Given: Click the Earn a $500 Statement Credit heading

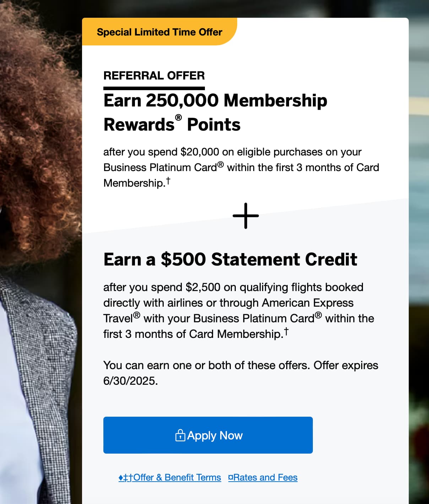Looking at the screenshot, I should click(x=230, y=259).
